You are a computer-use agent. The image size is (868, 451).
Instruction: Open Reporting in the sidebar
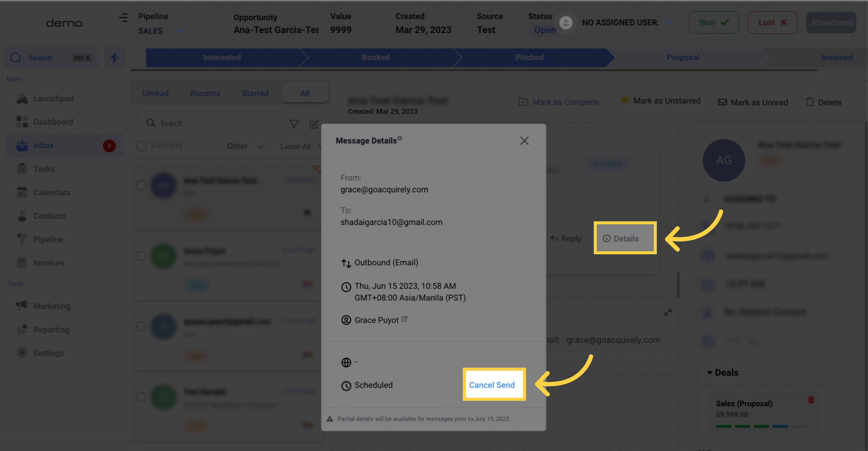43,330
